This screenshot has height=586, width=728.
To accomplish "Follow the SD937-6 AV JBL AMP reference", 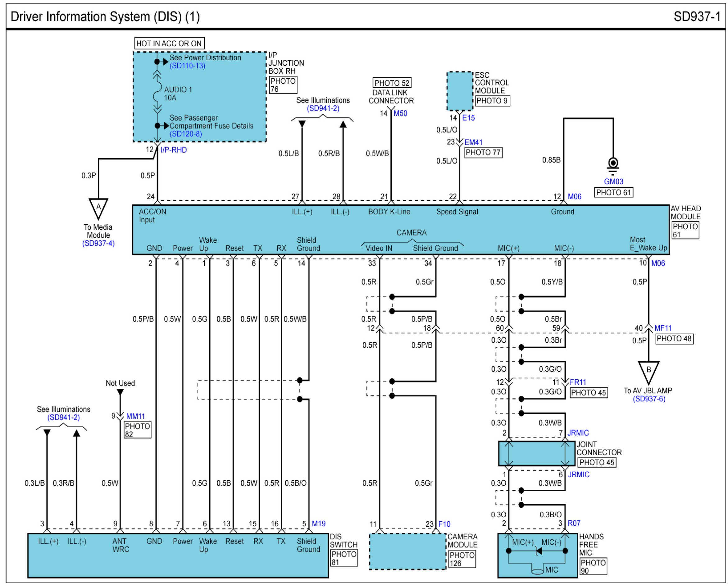I will tap(649, 399).
